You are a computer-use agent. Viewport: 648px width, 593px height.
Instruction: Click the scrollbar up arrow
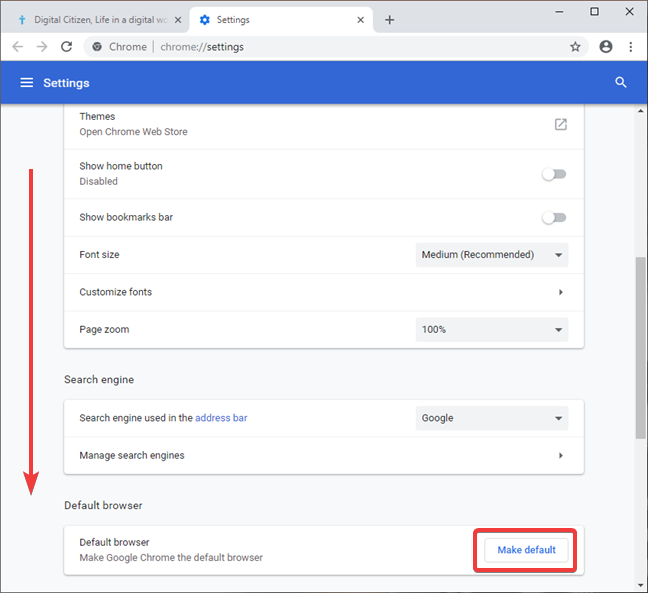[641, 111]
